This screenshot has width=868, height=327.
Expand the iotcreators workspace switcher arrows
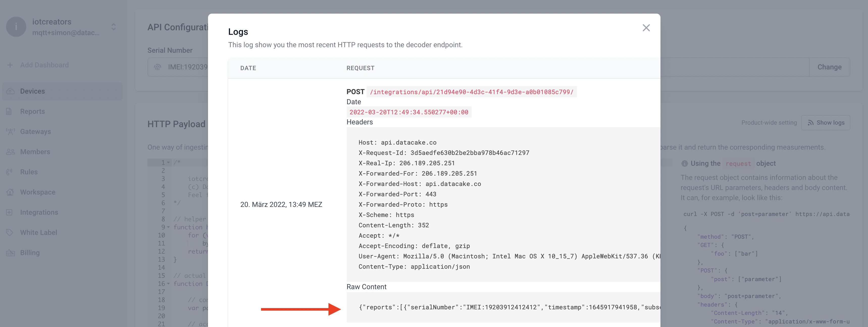[x=114, y=26]
